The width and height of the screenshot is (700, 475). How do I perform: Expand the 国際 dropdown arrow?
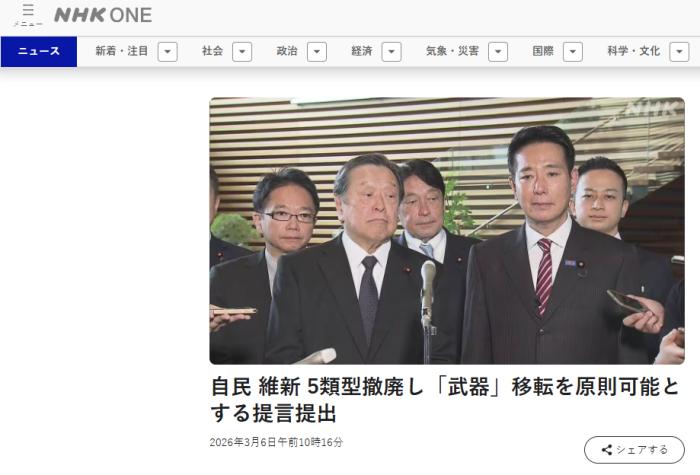click(573, 52)
